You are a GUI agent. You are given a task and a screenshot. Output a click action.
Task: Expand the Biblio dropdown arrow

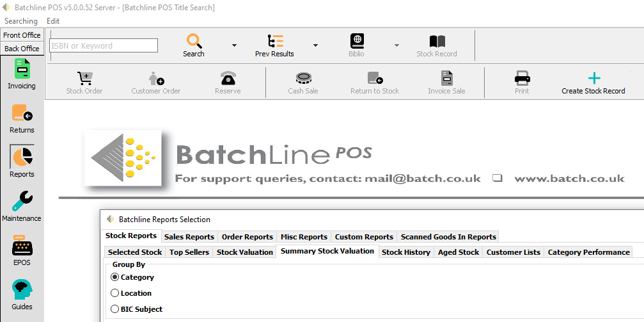(x=397, y=45)
